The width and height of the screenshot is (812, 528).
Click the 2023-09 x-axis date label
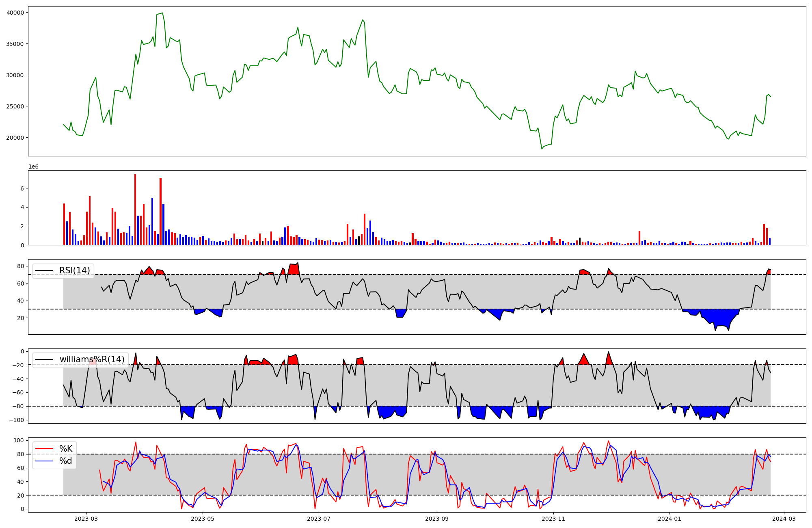point(437,519)
